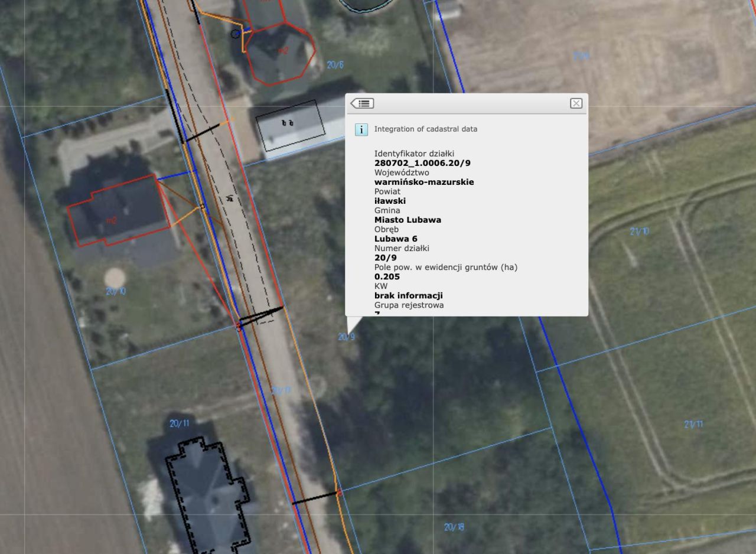The image size is (756, 554).
Task: Select the Integration of cadastral data title
Action: tap(426, 129)
